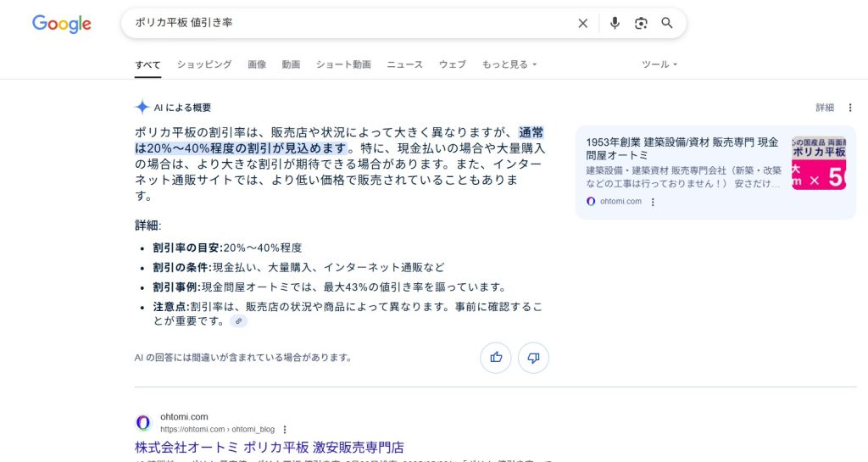Open AI overview three-dot options menu
The image size is (868, 462).
(x=850, y=108)
